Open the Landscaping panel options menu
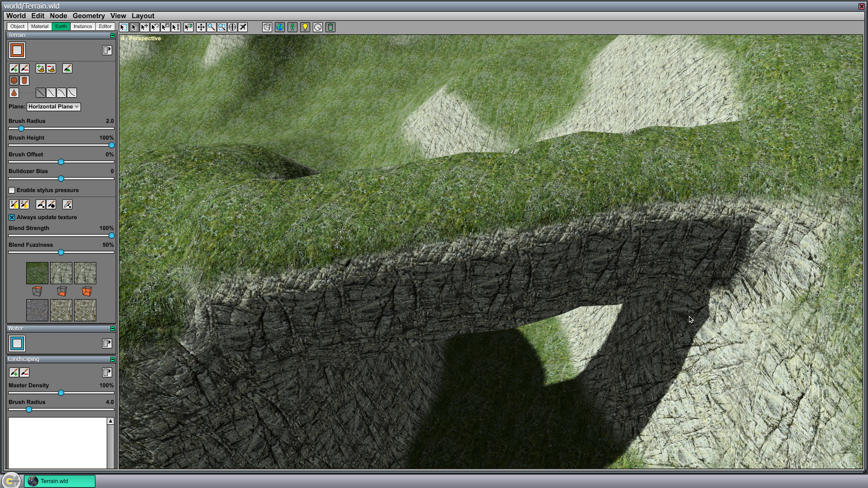The width and height of the screenshot is (868, 488). (107, 372)
